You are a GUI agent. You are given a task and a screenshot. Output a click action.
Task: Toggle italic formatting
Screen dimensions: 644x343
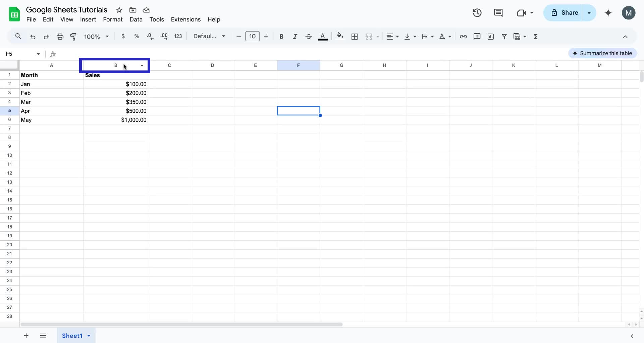[295, 36]
